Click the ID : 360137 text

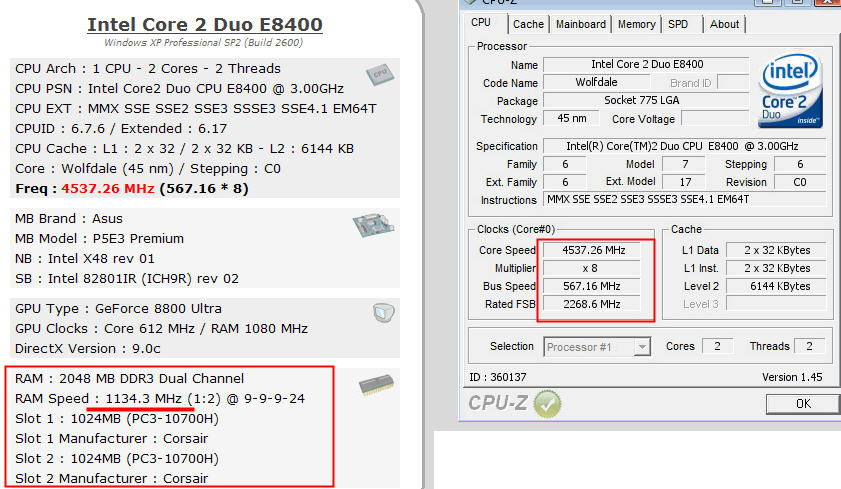tap(498, 377)
